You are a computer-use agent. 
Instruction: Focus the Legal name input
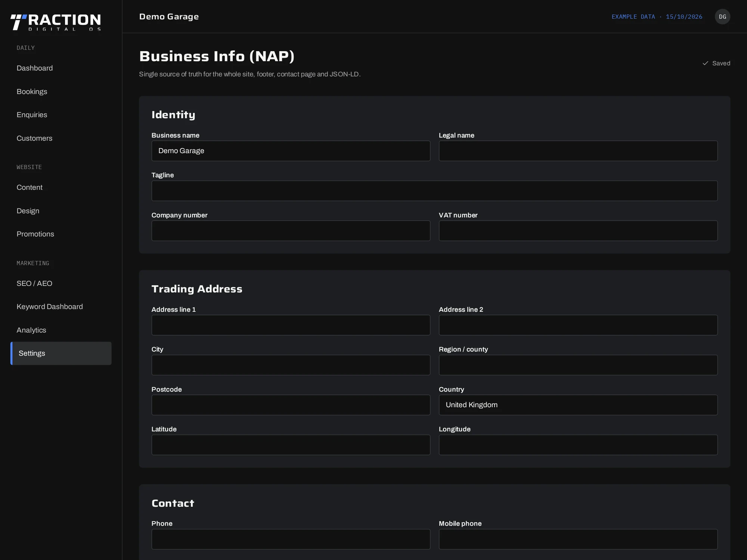[x=578, y=151]
